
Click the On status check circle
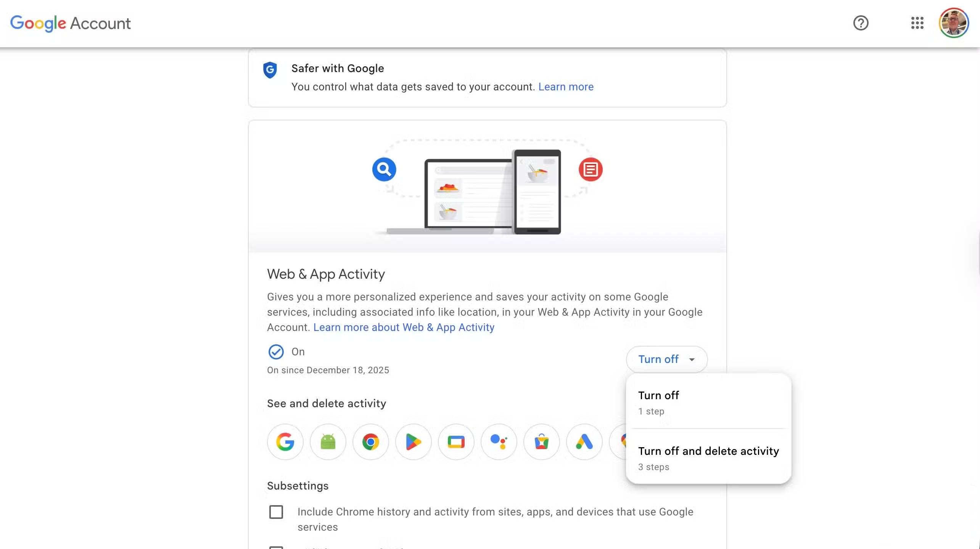coord(276,352)
